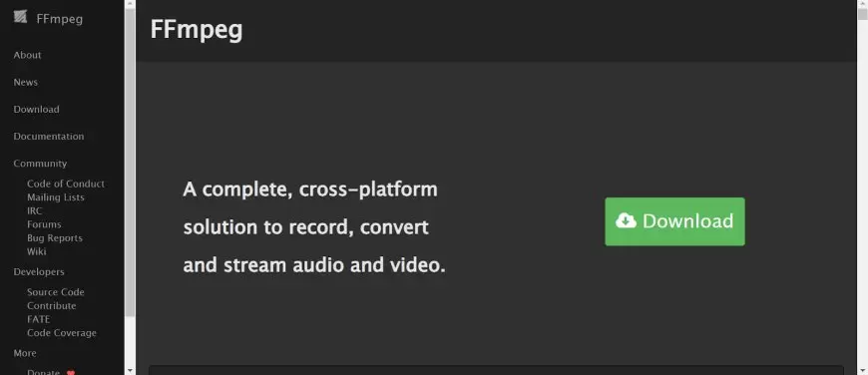This screenshot has width=868, height=375.
Task: Open the News section in sidebar
Action: coord(26,82)
